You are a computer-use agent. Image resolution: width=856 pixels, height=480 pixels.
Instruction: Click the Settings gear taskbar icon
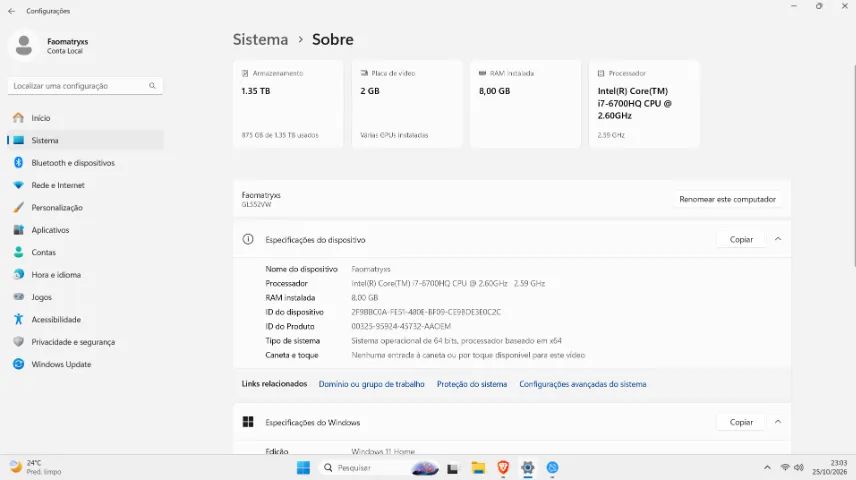coord(527,467)
